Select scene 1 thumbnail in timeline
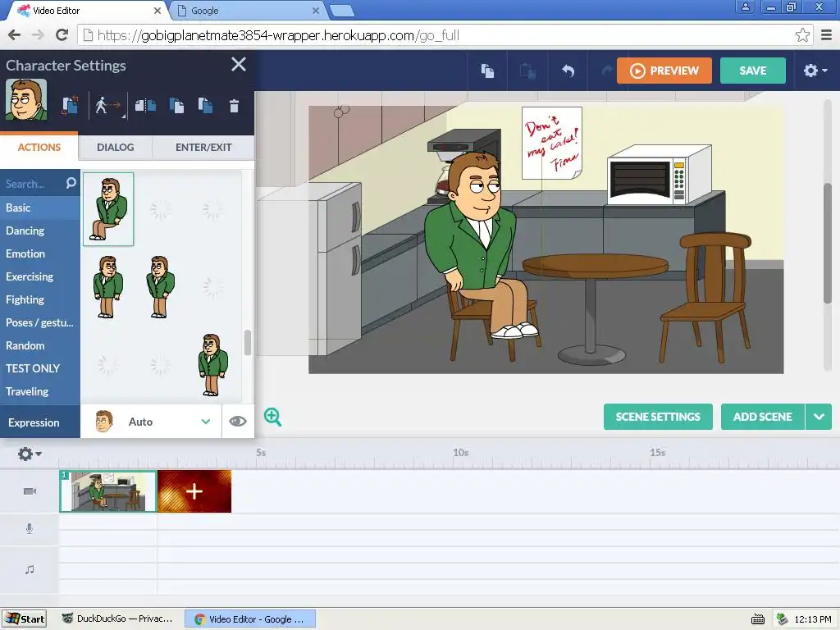This screenshot has width=840, height=630. 107,491
